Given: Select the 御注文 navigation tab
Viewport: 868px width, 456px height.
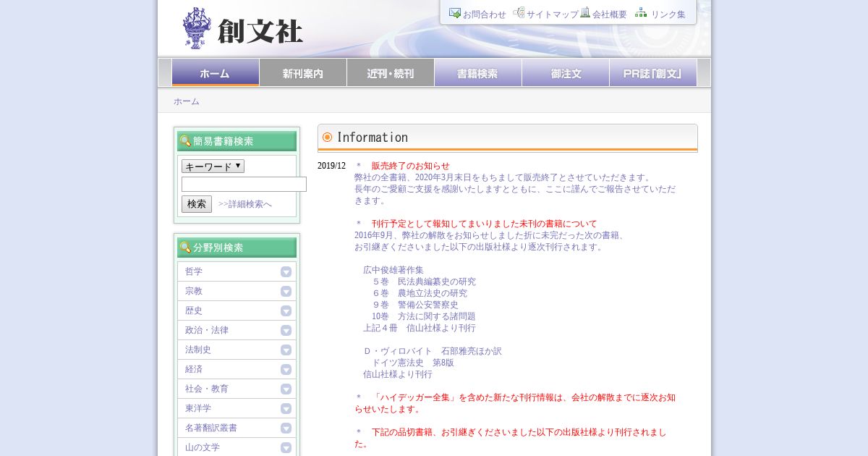Looking at the screenshot, I should (x=566, y=72).
